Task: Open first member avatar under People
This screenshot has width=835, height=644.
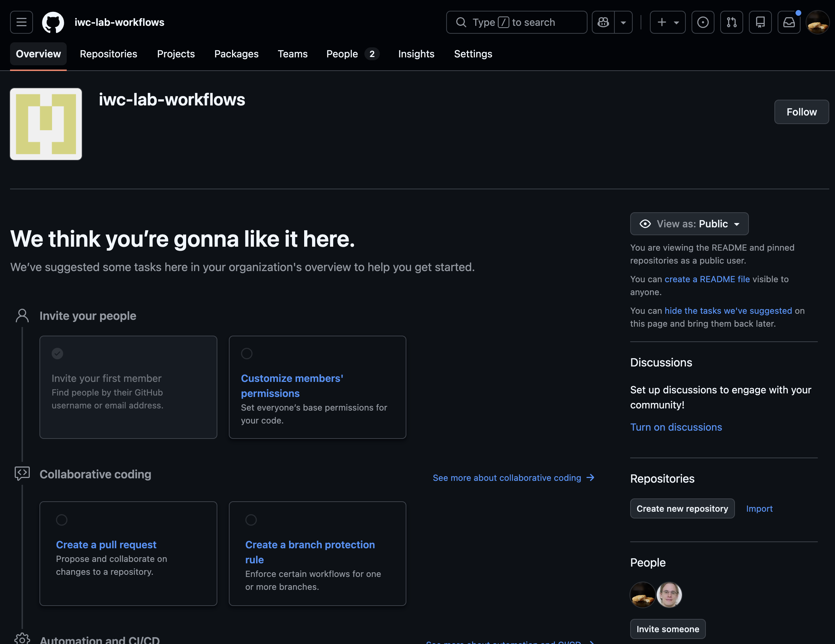Action: click(x=642, y=595)
